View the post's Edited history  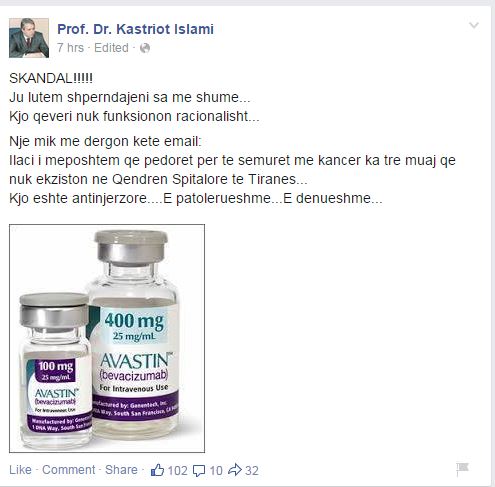coord(111,48)
